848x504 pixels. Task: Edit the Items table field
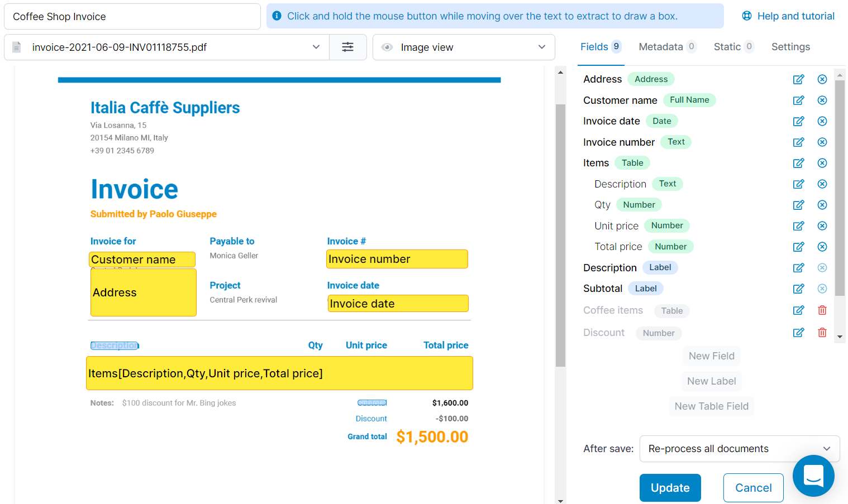[798, 162]
